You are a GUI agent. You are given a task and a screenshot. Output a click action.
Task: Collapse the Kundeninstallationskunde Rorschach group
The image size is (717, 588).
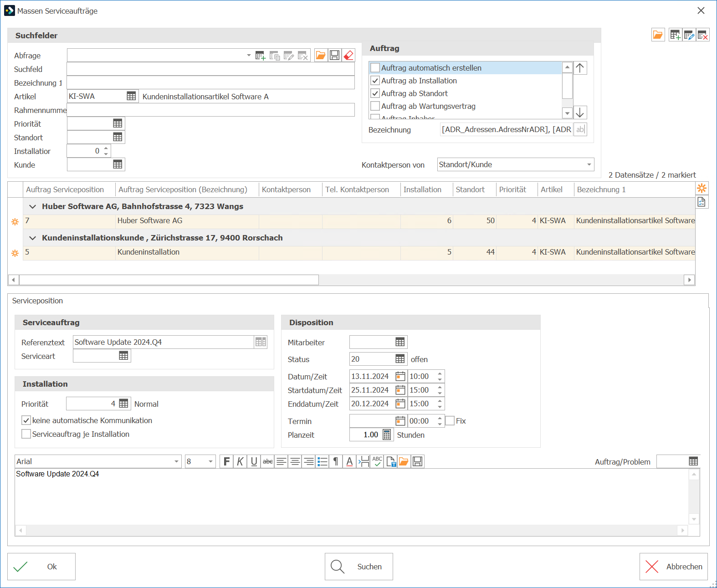(x=33, y=238)
